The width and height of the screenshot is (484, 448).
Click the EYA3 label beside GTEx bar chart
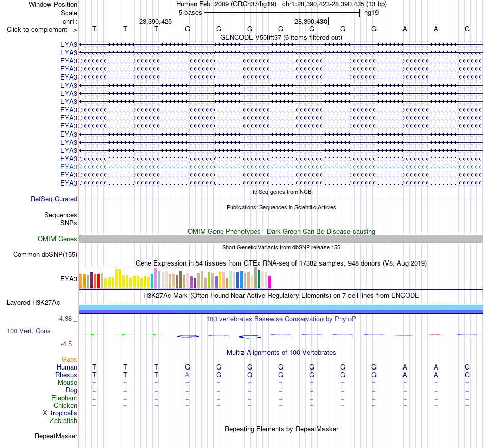69,279
